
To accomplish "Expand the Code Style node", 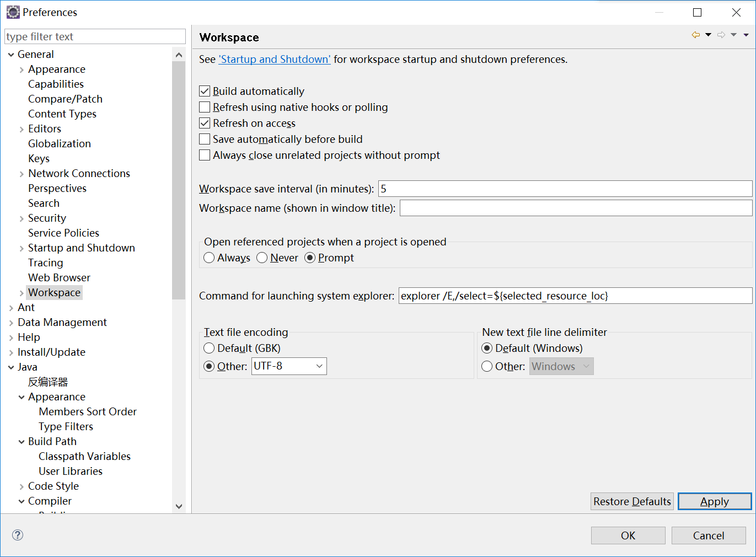I will [x=22, y=486].
